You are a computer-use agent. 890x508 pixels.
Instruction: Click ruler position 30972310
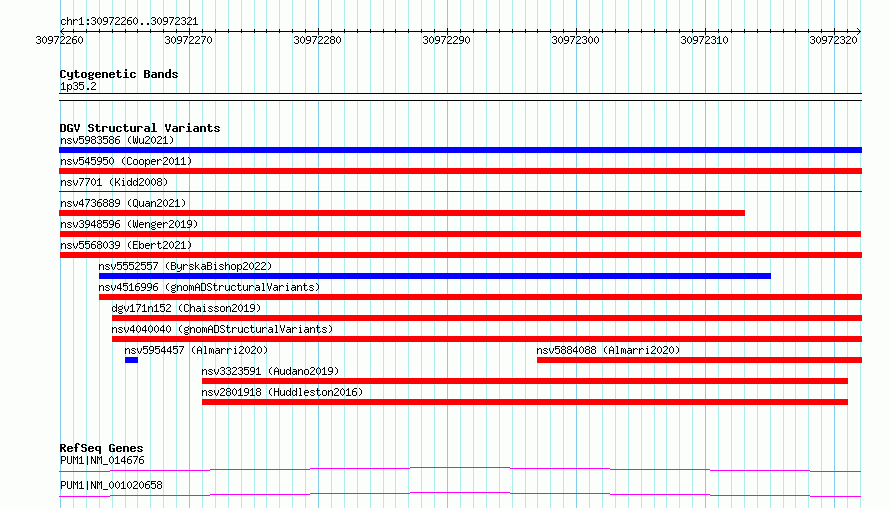704,40
